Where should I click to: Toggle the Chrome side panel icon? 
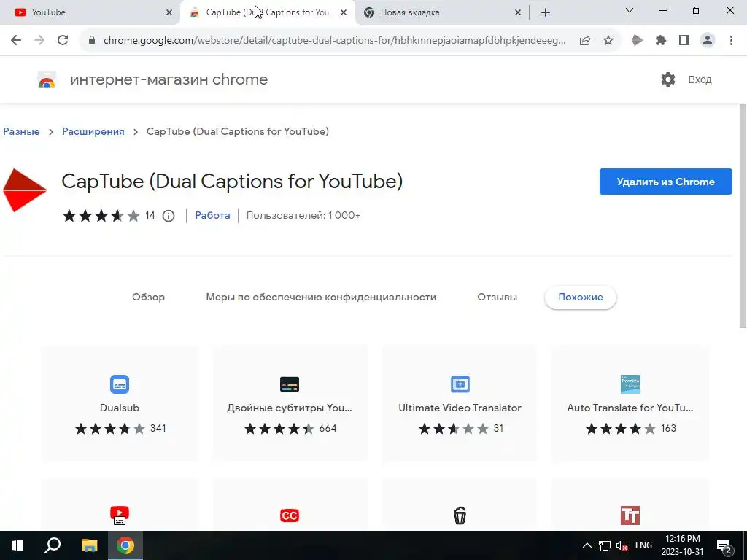(684, 41)
